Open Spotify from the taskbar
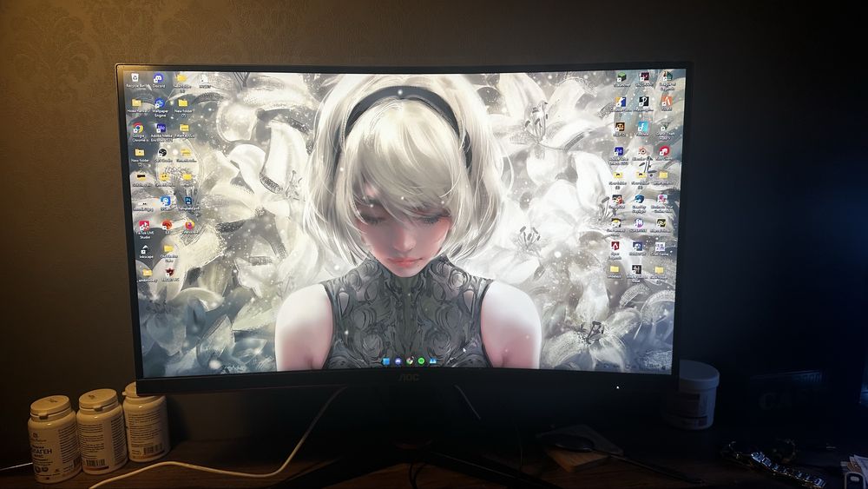 point(421,361)
